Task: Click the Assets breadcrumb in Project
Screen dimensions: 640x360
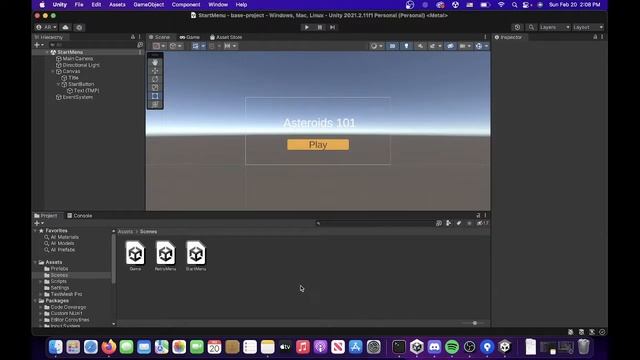Action: pyautogui.click(x=125, y=231)
